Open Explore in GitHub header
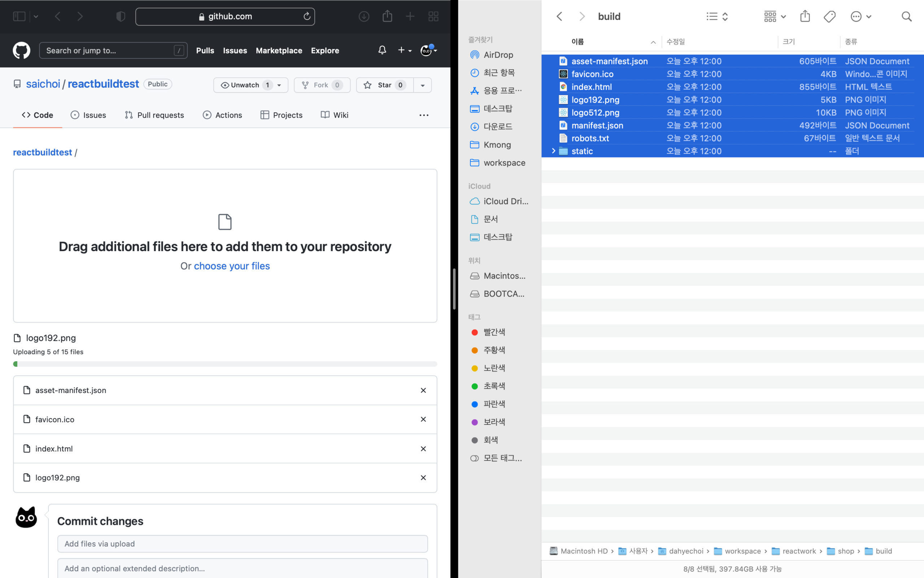924x578 pixels. (x=325, y=51)
